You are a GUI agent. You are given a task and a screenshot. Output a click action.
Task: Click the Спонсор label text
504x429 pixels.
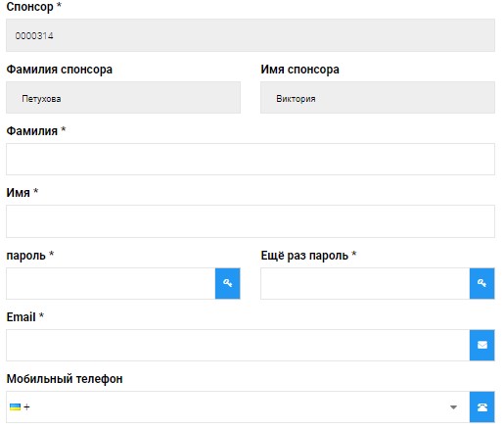[x=29, y=7]
